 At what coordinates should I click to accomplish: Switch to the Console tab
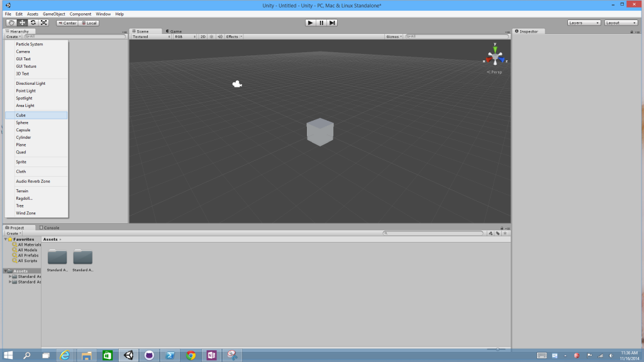pos(50,228)
